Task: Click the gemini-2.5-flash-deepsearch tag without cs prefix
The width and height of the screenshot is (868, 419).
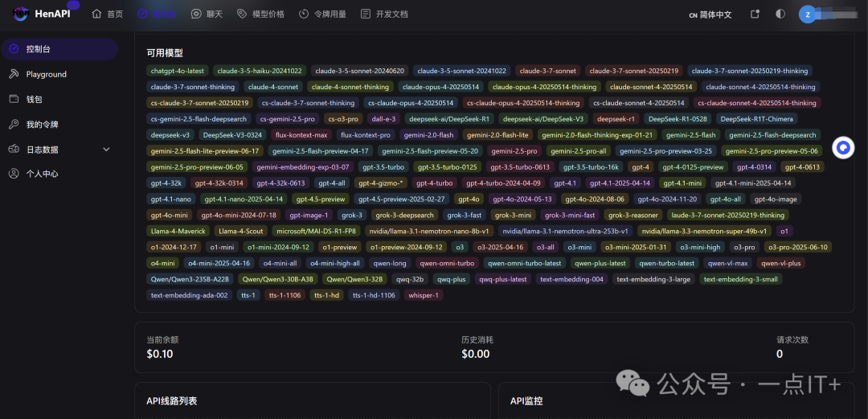Action: [x=773, y=135]
